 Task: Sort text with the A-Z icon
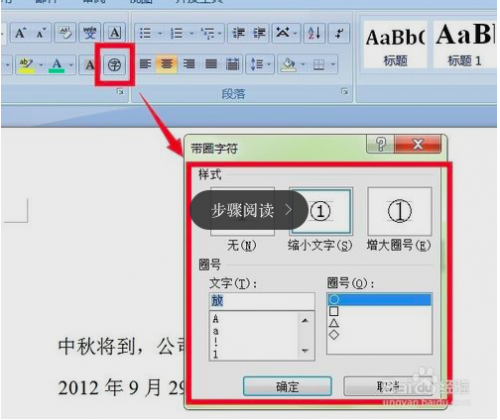coord(314,33)
